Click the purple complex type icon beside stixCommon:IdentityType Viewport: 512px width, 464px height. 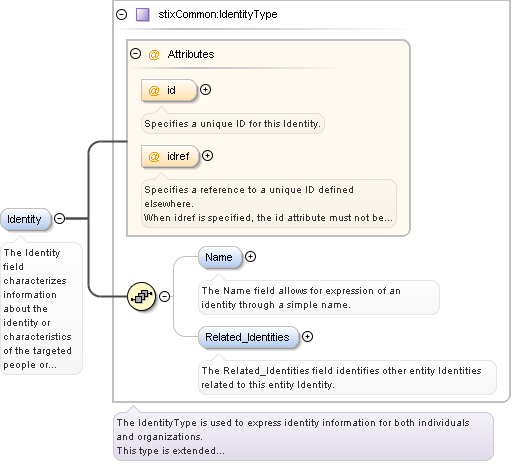[x=143, y=15]
